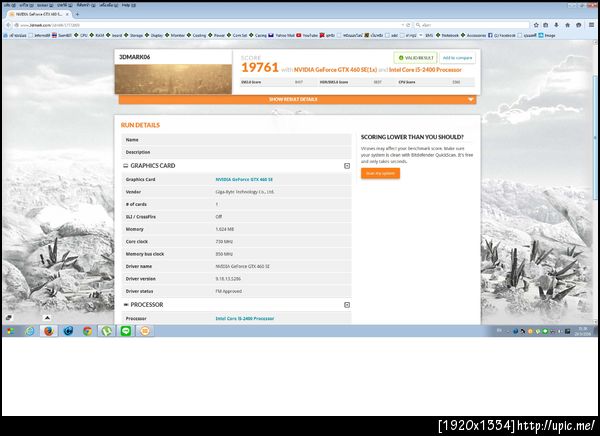Go to the Firefox home page icon

coord(567,25)
